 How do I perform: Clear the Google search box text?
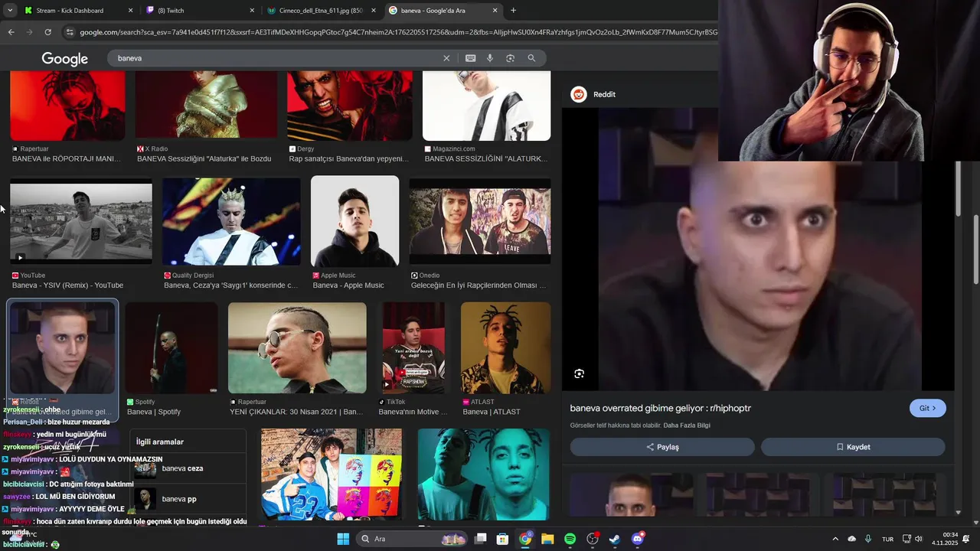(446, 58)
